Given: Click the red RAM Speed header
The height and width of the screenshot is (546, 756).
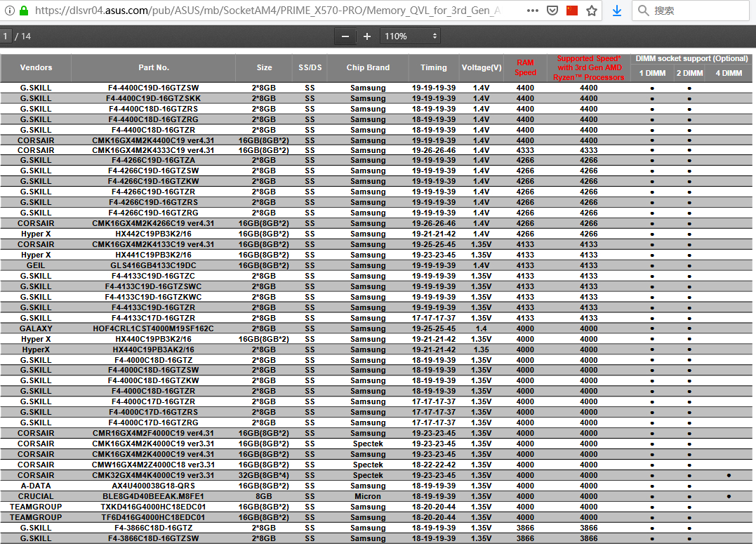Looking at the screenshot, I should [525, 67].
